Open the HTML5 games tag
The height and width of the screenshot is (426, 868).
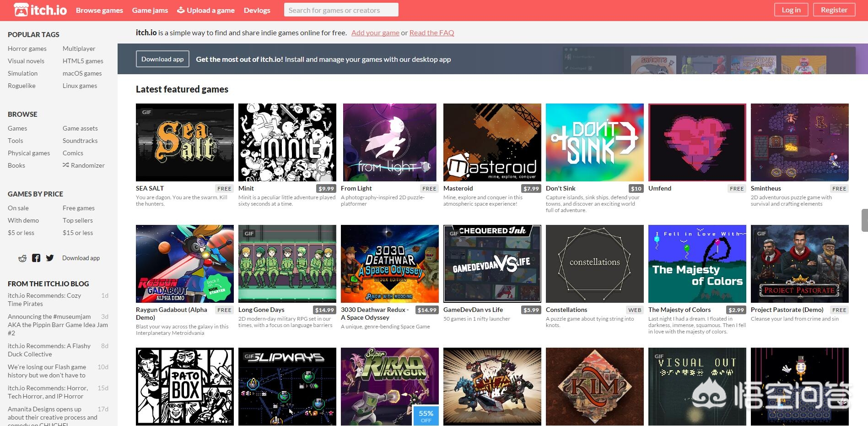[x=83, y=61]
